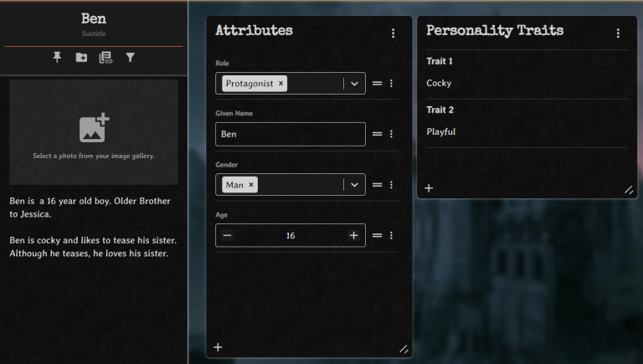This screenshot has width=643, height=364.
Task: Click the Role field's drag handle
Action: click(x=377, y=84)
